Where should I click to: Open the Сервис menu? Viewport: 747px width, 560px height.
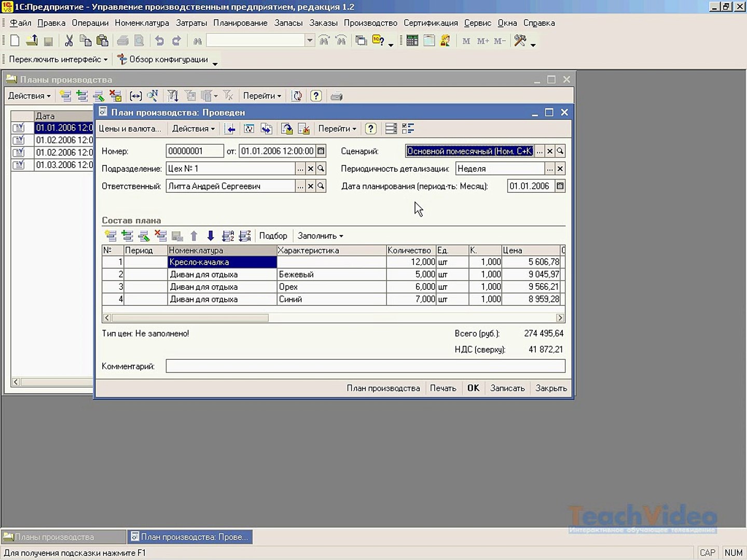pos(477,23)
